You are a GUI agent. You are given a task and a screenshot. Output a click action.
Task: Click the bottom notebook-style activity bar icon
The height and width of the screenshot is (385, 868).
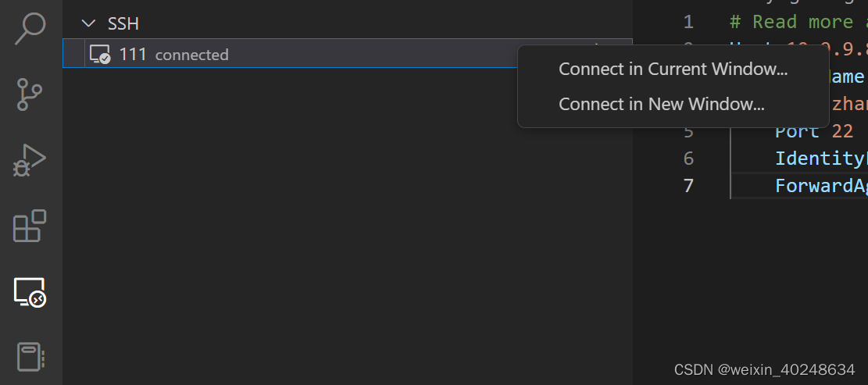(x=30, y=358)
